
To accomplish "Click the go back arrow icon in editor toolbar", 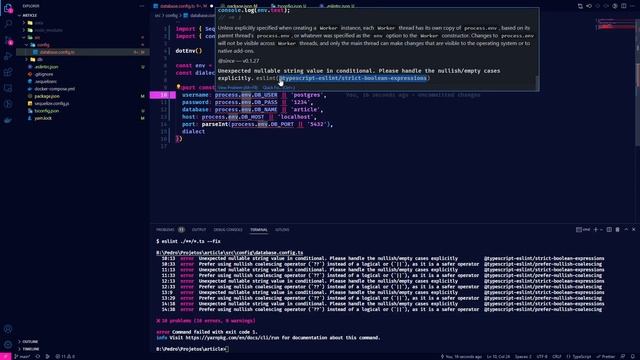I will click(x=589, y=6).
